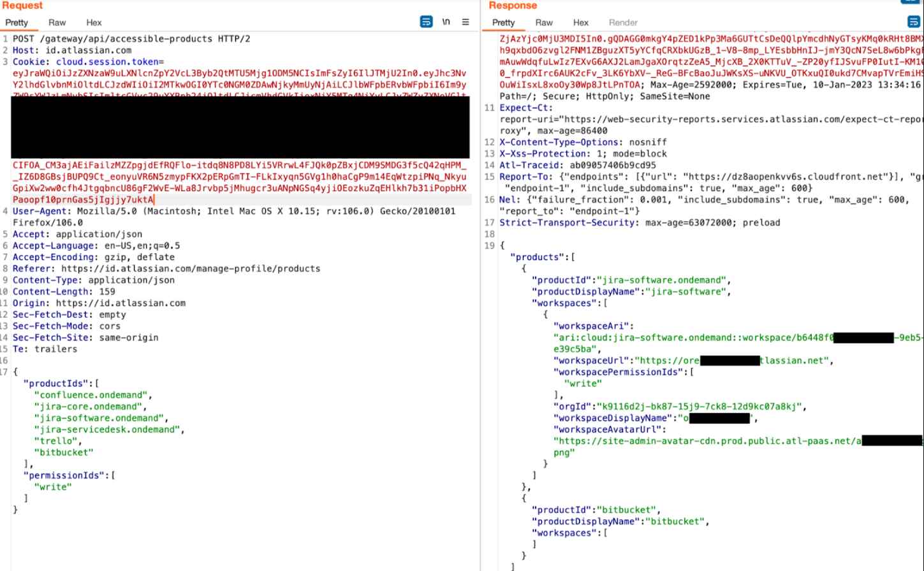Click the Accept-Encoding: gzip, deflate header
The image size is (924, 571).
tap(94, 257)
